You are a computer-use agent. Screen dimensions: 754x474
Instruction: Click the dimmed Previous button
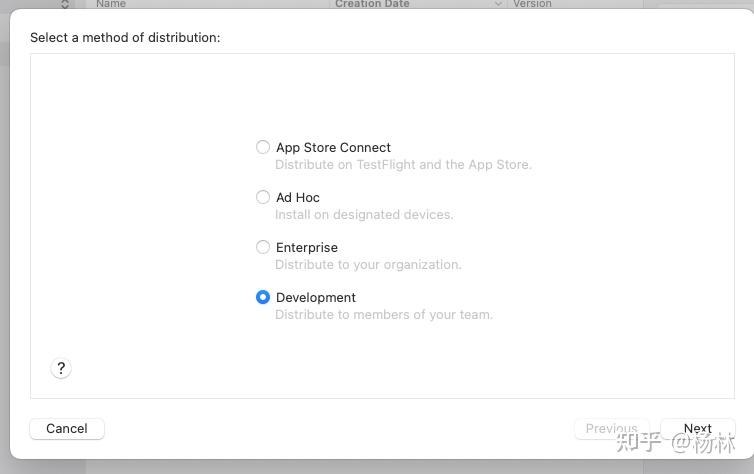(x=611, y=428)
